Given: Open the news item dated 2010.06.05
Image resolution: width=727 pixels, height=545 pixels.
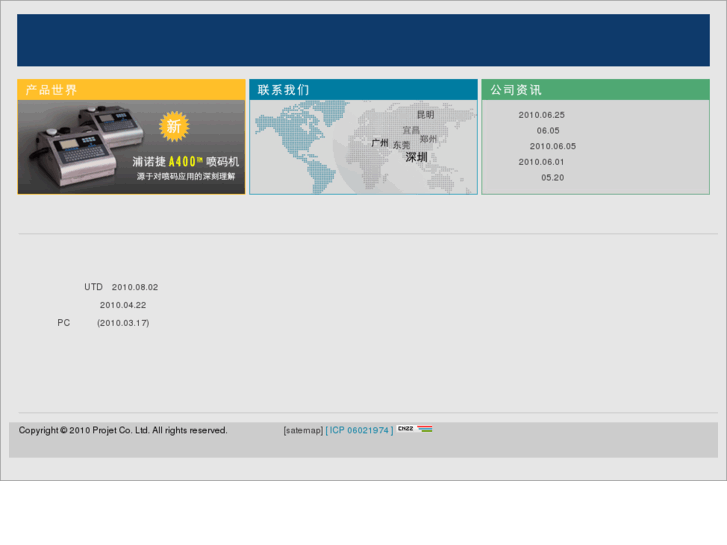Looking at the screenshot, I should [x=553, y=146].
